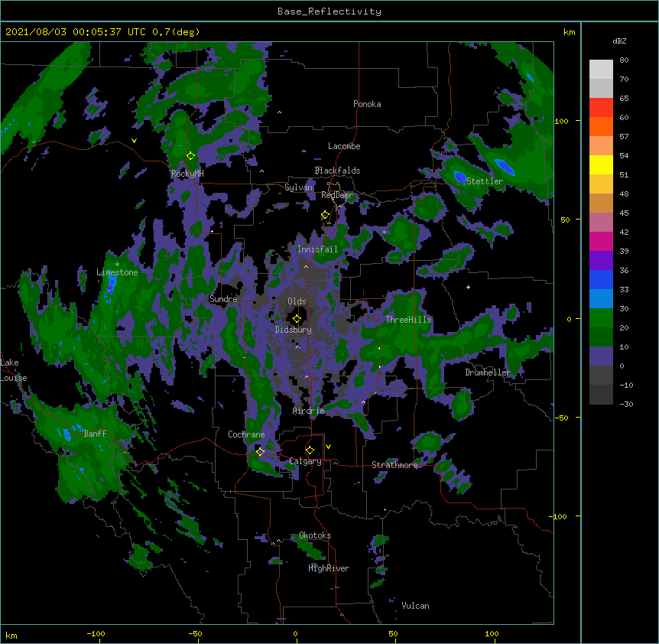Pick the magenta swatch in the dBZ legend
The width and height of the screenshot is (659, 644).
click(601, 241)
